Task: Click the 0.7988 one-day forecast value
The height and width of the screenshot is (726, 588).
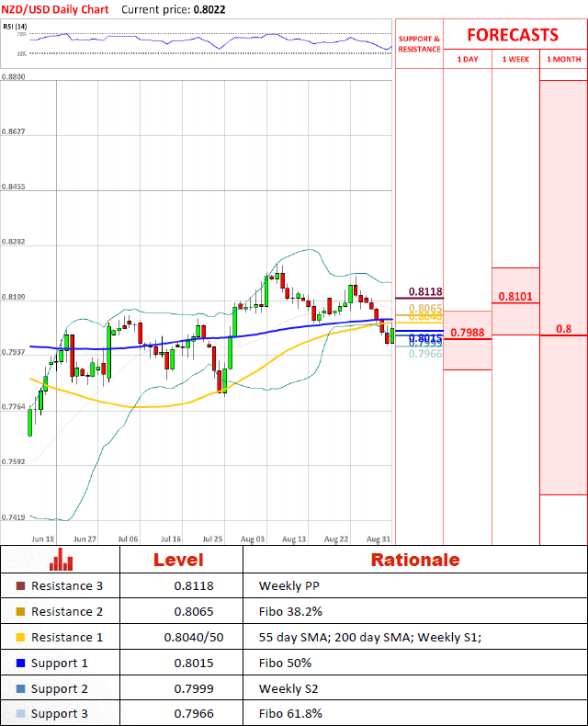Action: (467, 333)
